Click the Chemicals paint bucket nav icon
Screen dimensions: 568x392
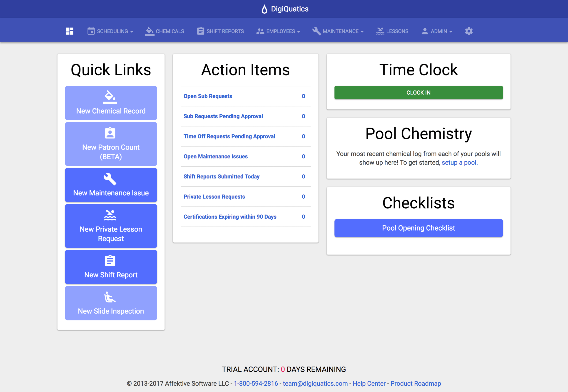[x=150, y=31]
